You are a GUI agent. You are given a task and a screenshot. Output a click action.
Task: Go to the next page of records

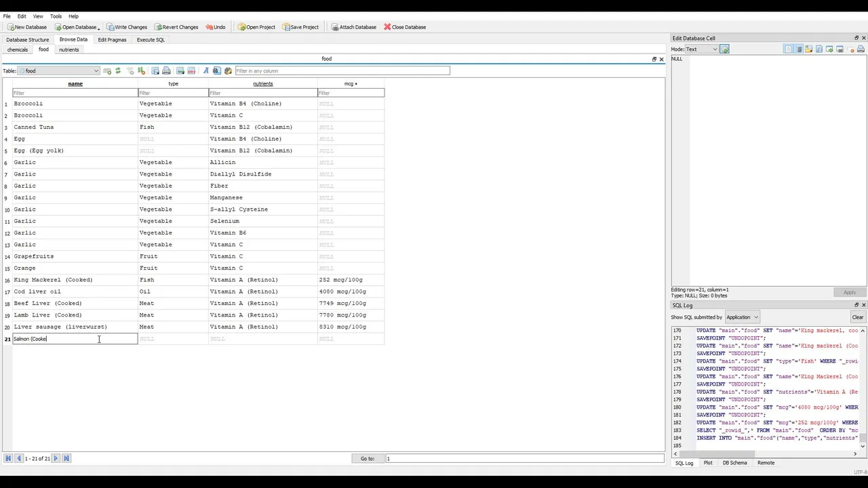coord(56,458)
